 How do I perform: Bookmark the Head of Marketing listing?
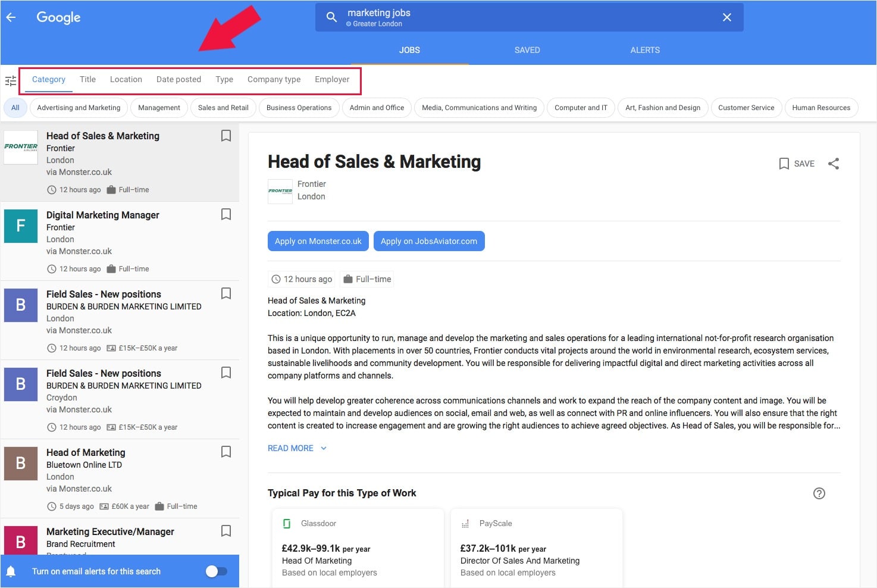(x=226, y=452)
